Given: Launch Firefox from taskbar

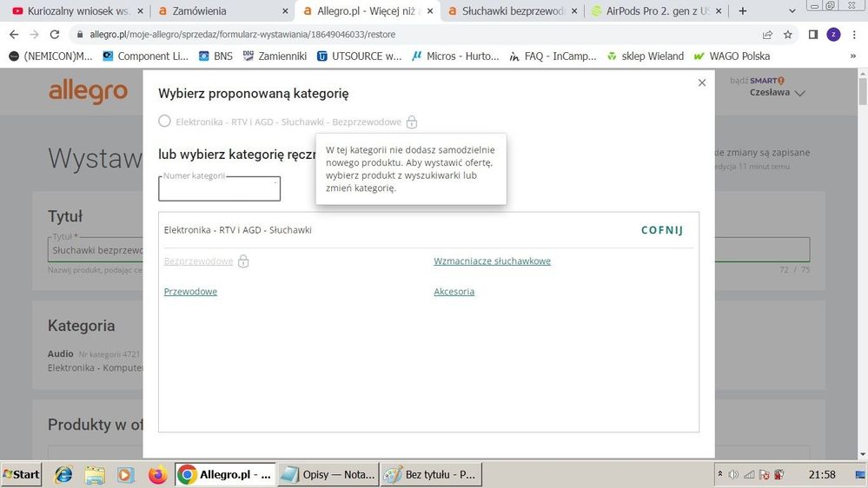Looking at the screenshot, I should click(x=157, y=475).
